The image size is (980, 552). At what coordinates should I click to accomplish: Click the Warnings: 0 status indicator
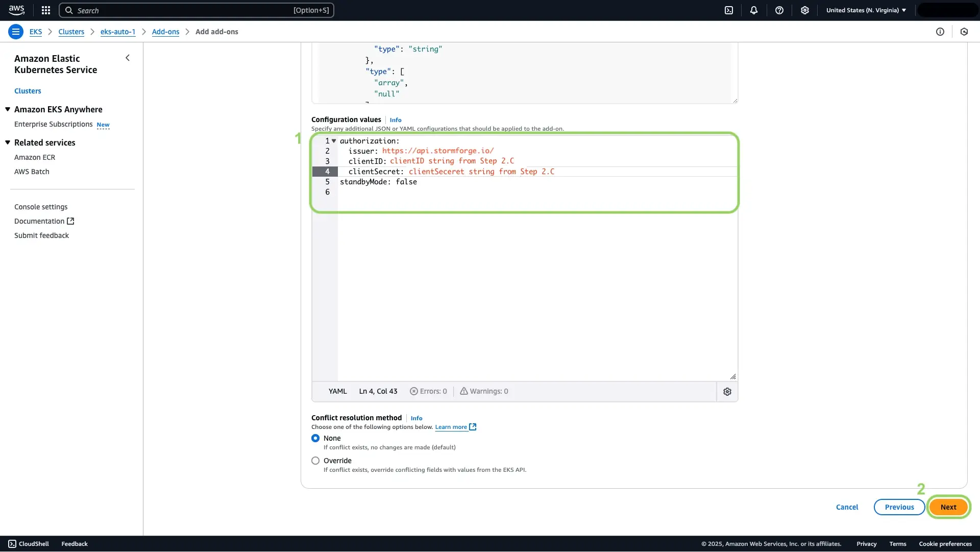(x=484, y=391)
